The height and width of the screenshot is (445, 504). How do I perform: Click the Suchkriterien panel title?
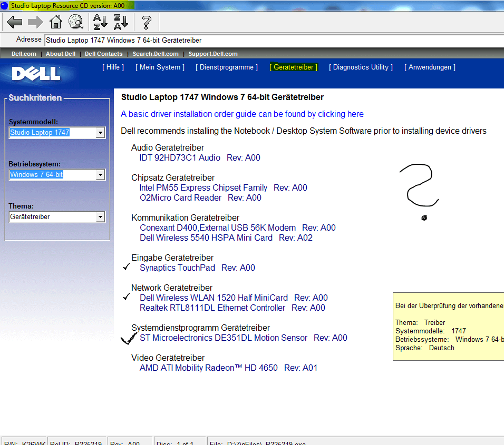point(35,98)
